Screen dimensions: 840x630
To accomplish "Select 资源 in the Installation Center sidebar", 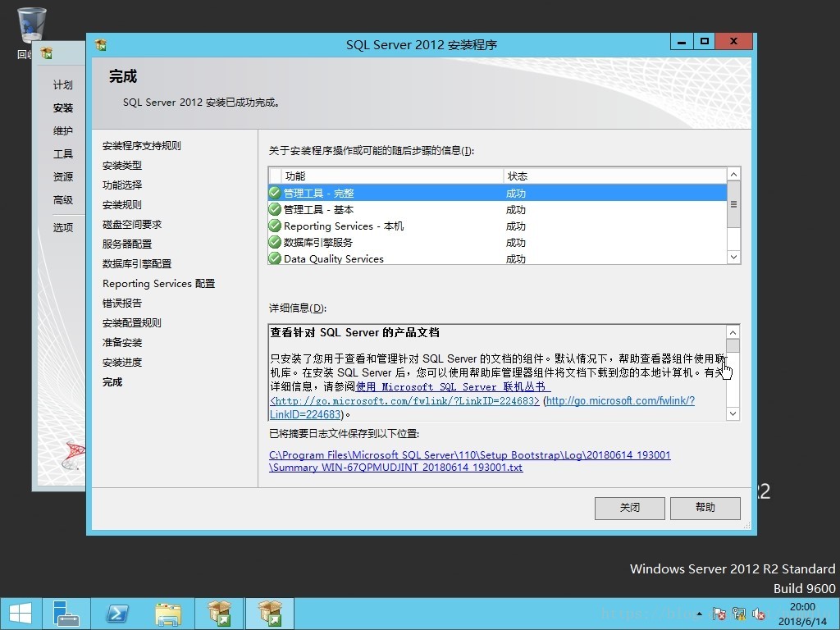I will [x=62, y=177].
